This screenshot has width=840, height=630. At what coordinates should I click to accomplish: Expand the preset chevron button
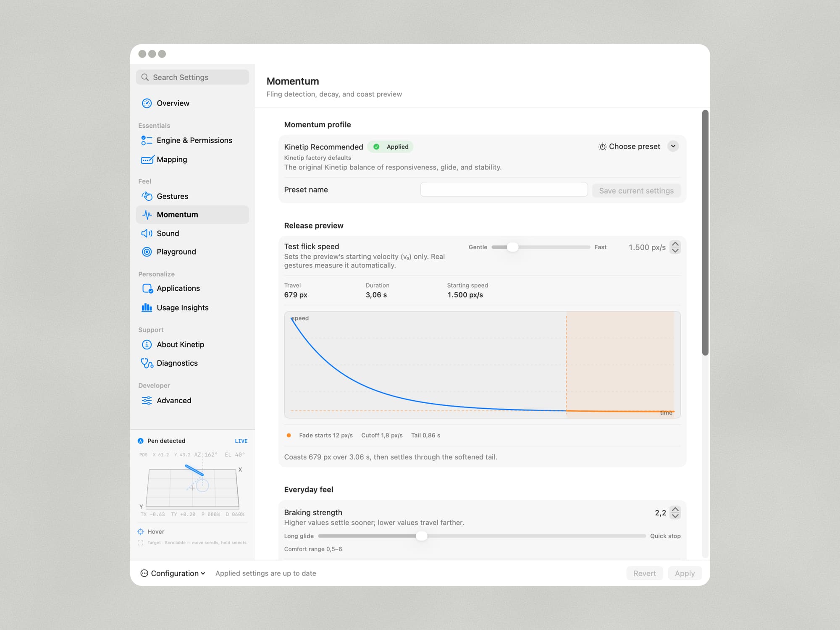pos(673,146)
